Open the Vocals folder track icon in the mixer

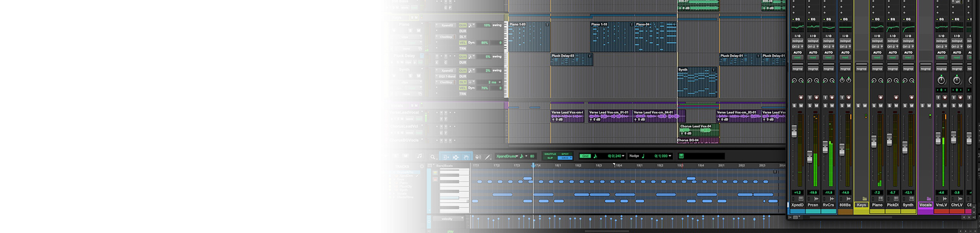(x=929, y=198)
